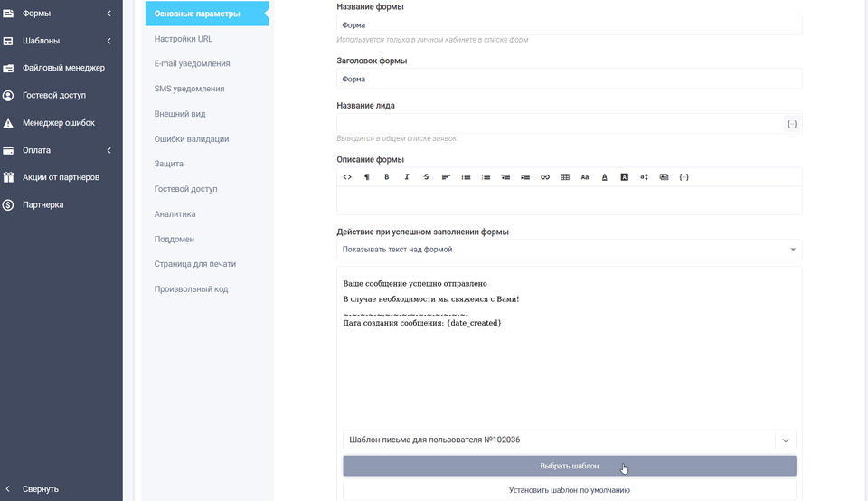Viewport: 868px width, 501px height.
Task: Click the Менеджер ошибок warning icon
Action: (8, 123)
